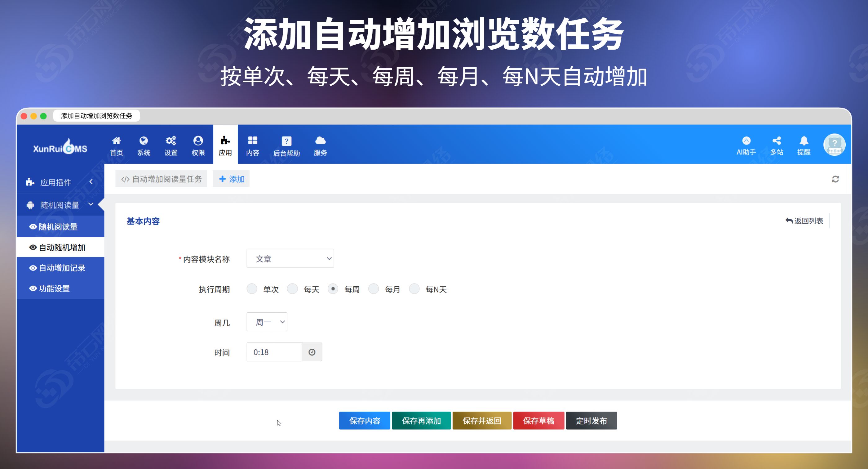Open 后台帮助 help panel
Image resolution: width=868 pixels, height=469 pixels.
point(286,145)
